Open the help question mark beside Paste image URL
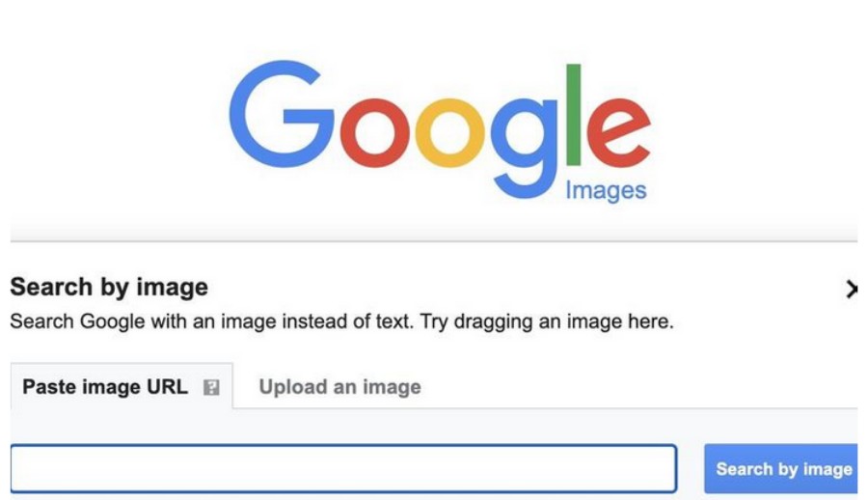Screen dimensions: 868x500 [x=211, y=388]
